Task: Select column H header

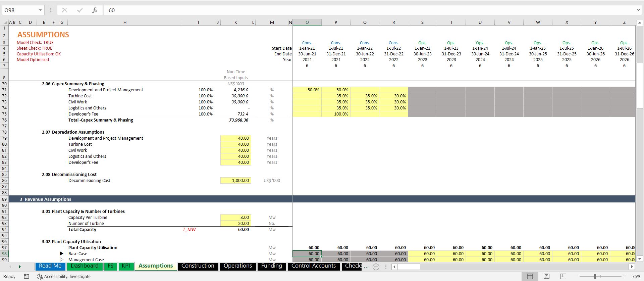Action: pos(125,22)
